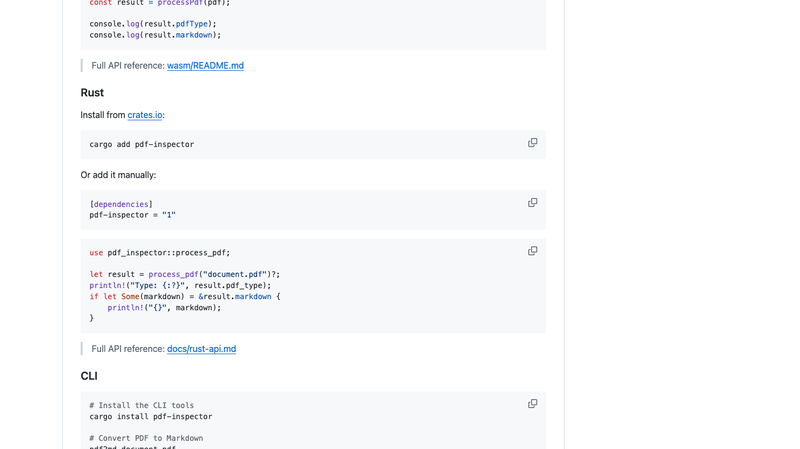Click the 'let result = process_pdf' line
Image resolution: width=800 pixels, height=449 pixels.
185,275
